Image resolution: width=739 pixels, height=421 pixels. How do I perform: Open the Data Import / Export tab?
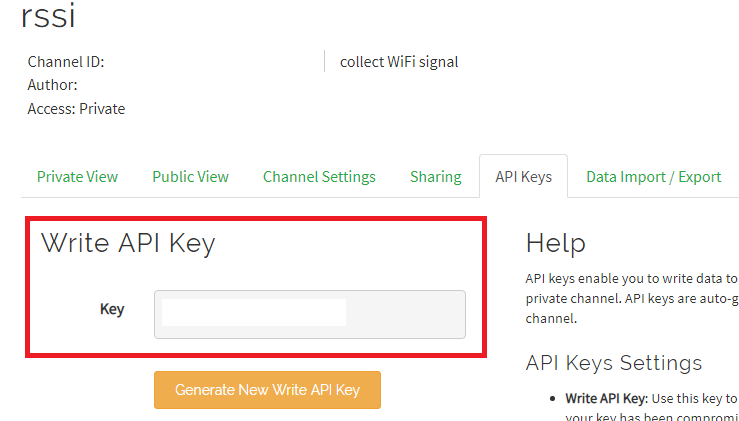[x=653, y=177]
